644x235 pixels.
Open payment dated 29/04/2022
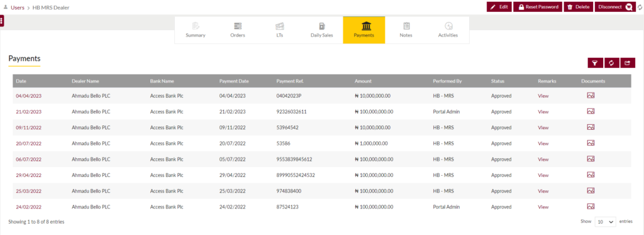[29, 175]
